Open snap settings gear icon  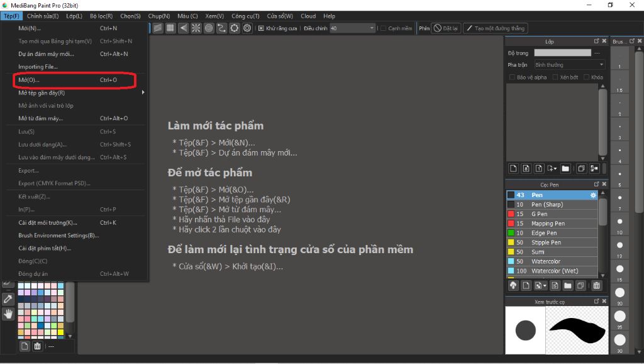coord(247,28)
